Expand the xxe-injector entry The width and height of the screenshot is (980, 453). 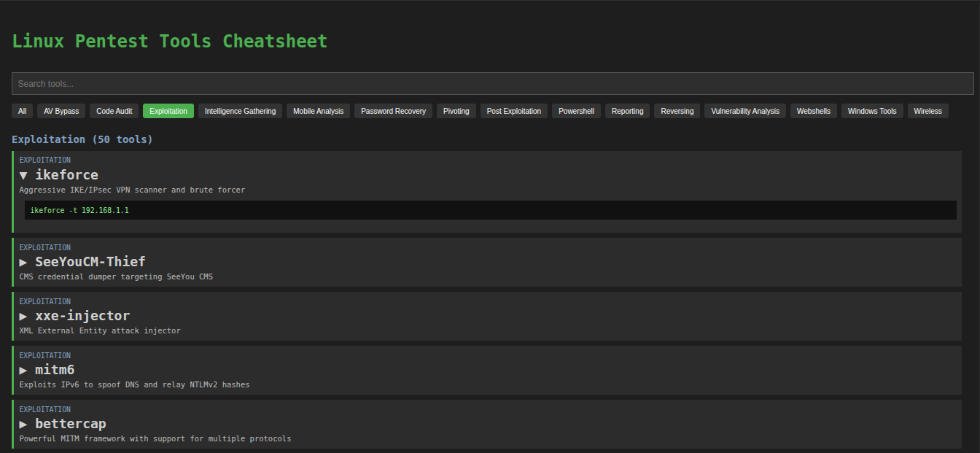pyautogui.click(x=82, y=316)
